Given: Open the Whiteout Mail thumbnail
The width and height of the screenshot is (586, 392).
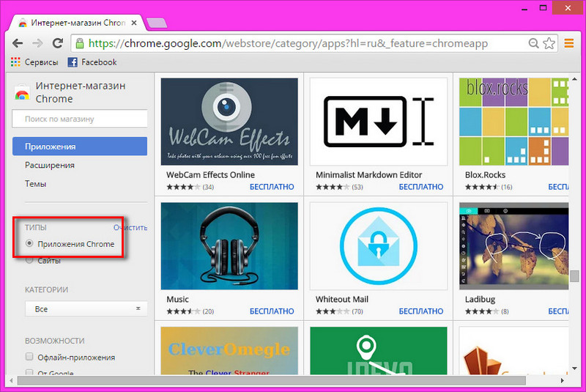Looking at the screenshot, I should point(379,246).
